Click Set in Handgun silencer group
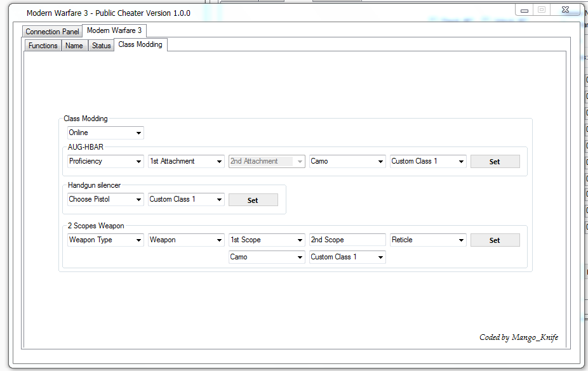Screen dimensions: 588x371 (253, 200)
